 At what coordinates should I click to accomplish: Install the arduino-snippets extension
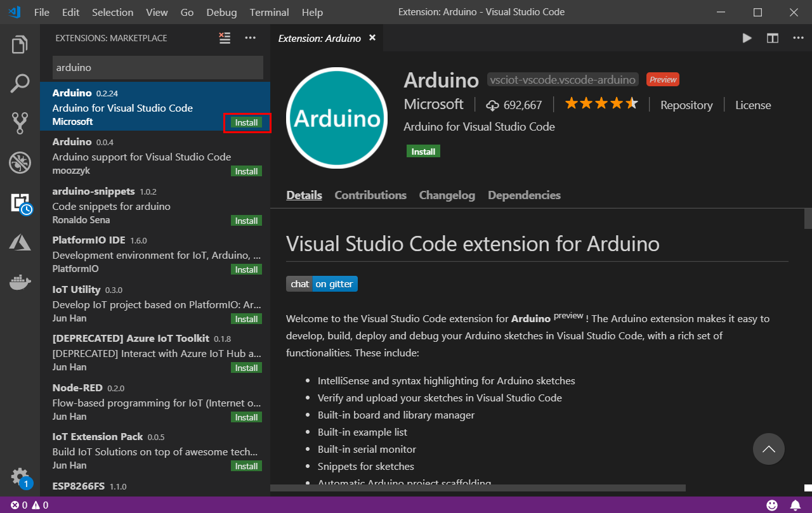tap(246, 221)
